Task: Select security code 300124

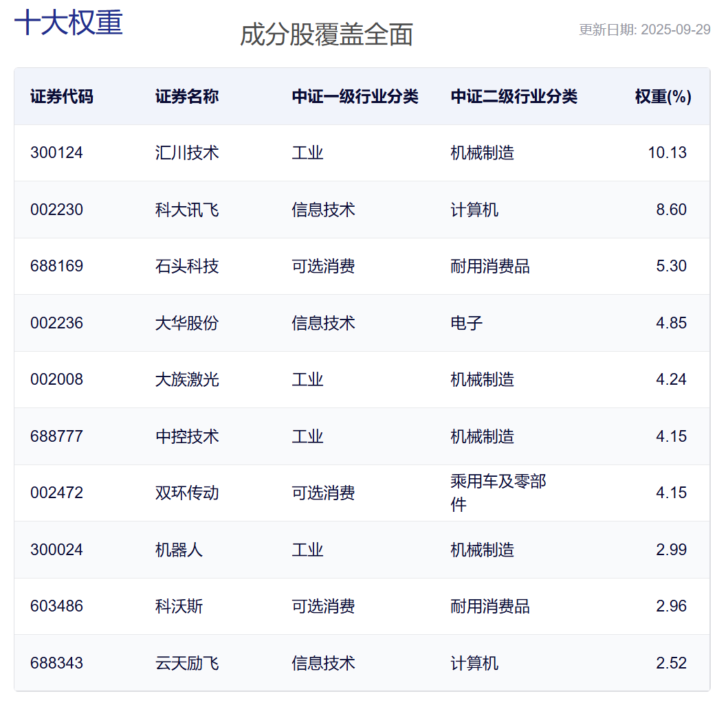Action: pyautogui.click(x=56, y=153)
